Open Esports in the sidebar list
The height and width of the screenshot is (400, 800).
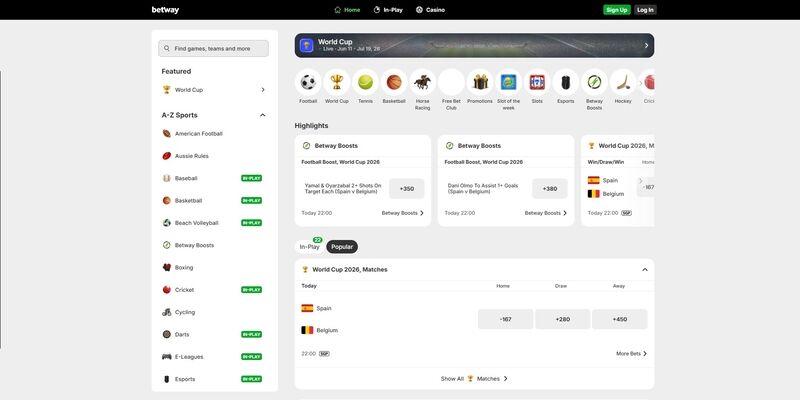[214, 379]
